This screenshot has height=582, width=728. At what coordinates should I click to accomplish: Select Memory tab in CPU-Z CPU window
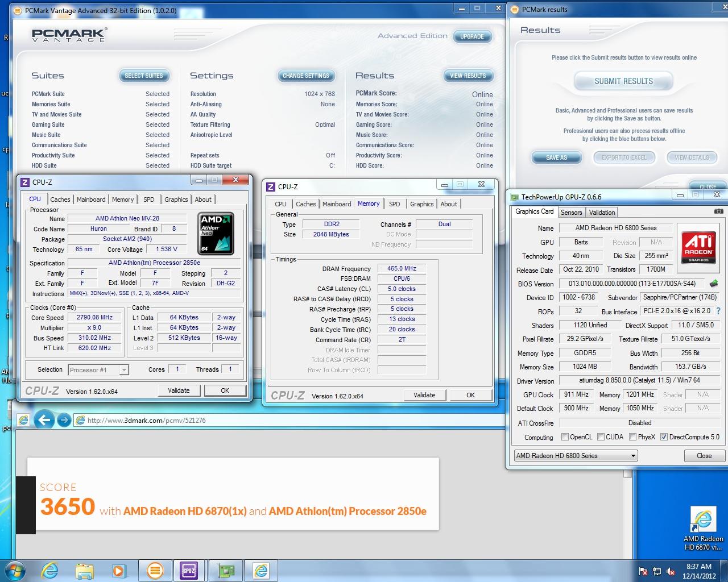[x=123, y=199]
